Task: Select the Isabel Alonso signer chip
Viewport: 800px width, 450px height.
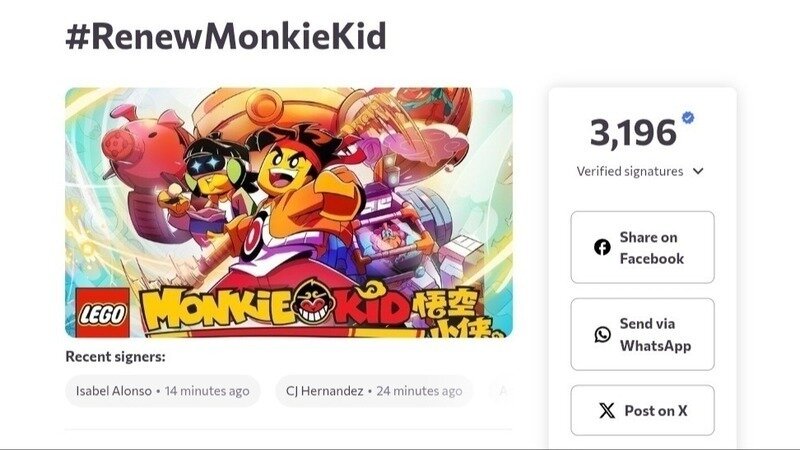Action: 163,391
